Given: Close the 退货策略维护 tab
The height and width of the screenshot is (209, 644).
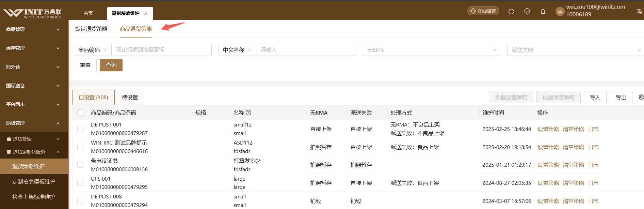Looking at the screenshot, I should tap(146, 13).
